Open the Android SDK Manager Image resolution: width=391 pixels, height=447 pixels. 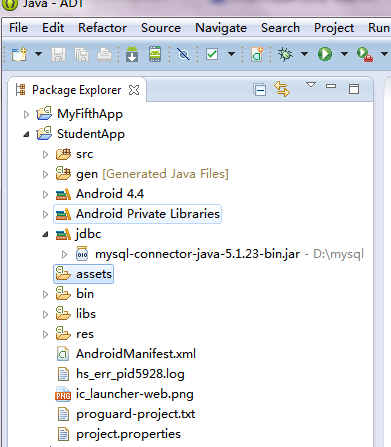point(132,54)
